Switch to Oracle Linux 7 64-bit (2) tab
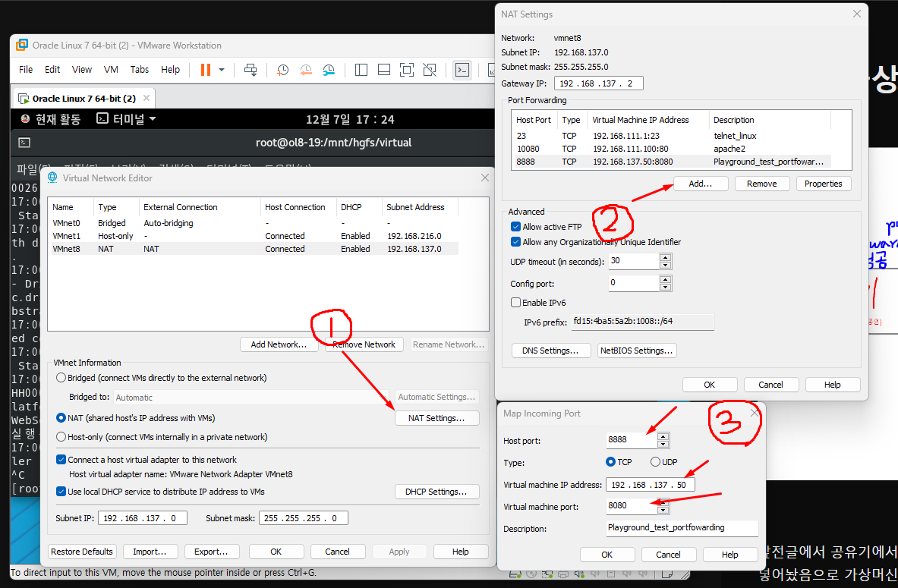This screenshot has height=588, width=898. click(x=83, y=99)
